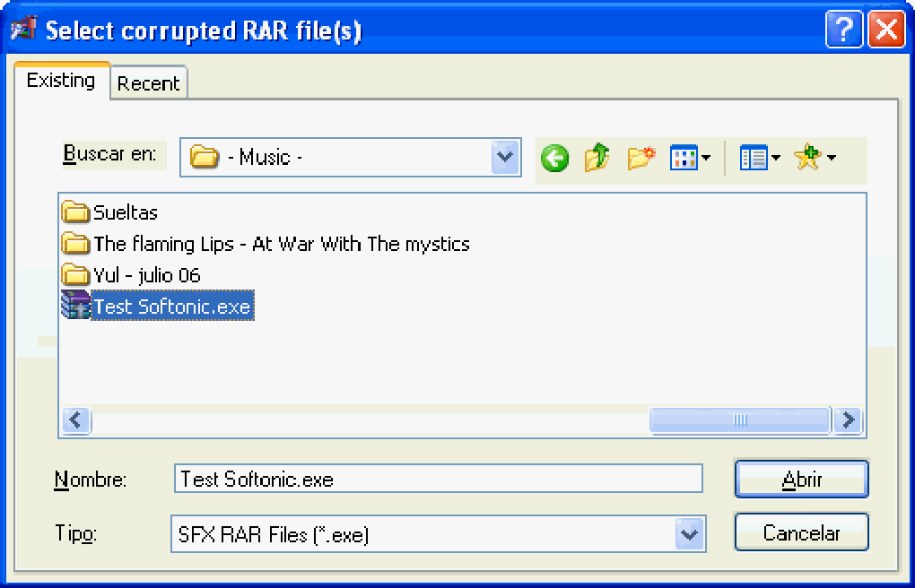Select the Yul - julio 06 entry
Image resolution: width=915 pixels, height=588 pixels.
pyautogui.click(x=147, y=275)
